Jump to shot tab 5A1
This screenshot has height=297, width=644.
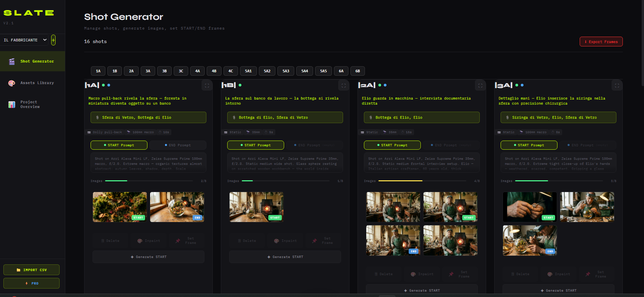[248, 71]
